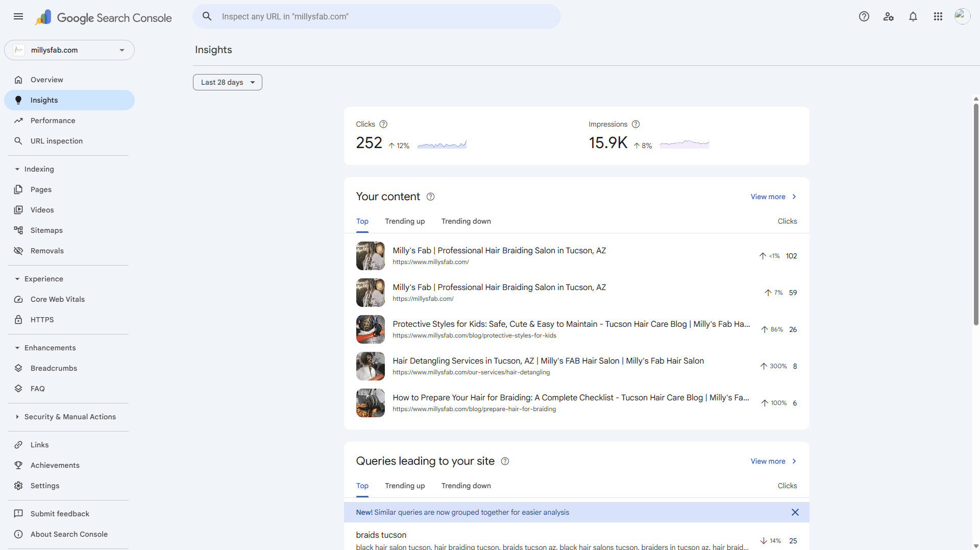Screen dimensions: 980x550
Task: Click the Google Search Console logo
Action: point(104,17)
